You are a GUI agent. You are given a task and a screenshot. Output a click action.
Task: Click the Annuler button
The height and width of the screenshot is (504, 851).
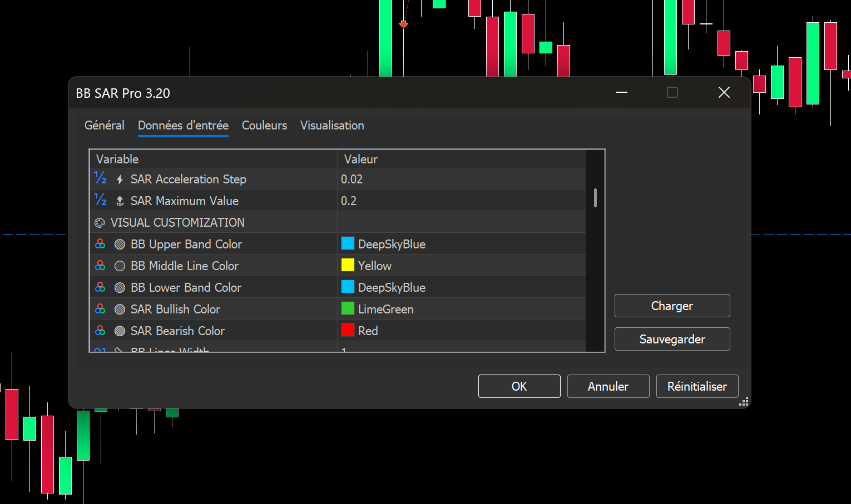coord(608,386)
